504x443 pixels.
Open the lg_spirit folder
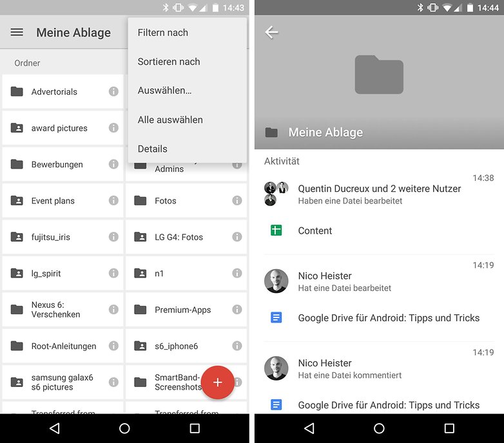coord(63,273)
